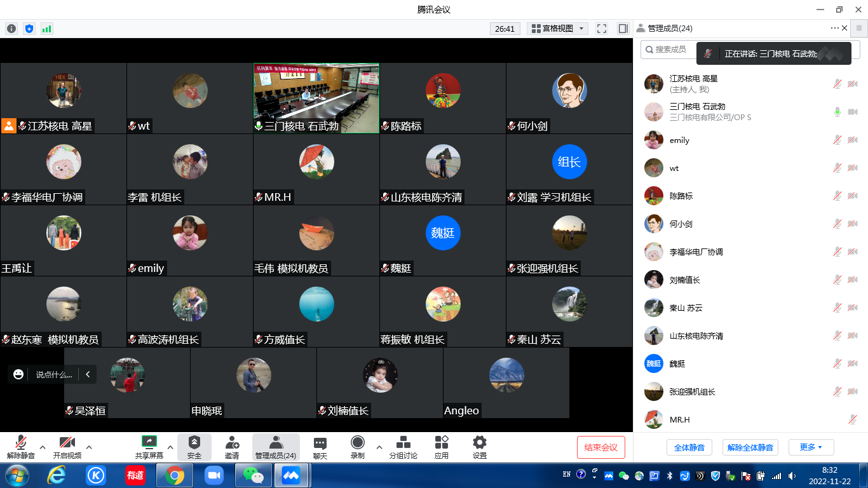This screenshot has width=868, height=488.
Task: Open the 聊天 chat icon
Action: pyautogui.click(x=320, y=442)
